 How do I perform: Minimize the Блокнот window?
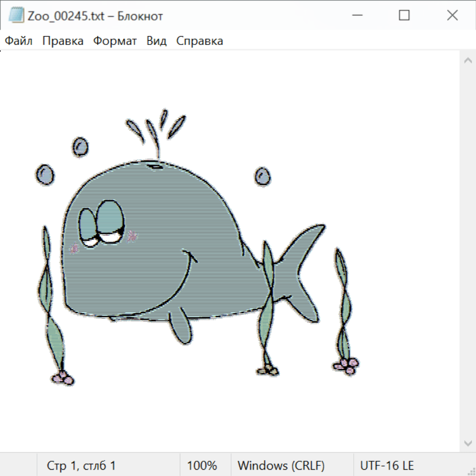(x=356, y=16)
